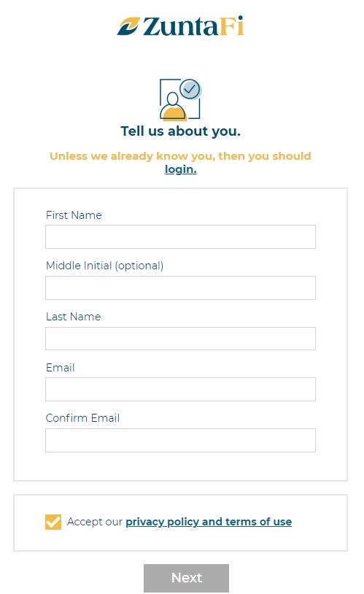The height and width of the screenshot is (594, 364).
Task: Open the login link
Action: pos(181,169)
